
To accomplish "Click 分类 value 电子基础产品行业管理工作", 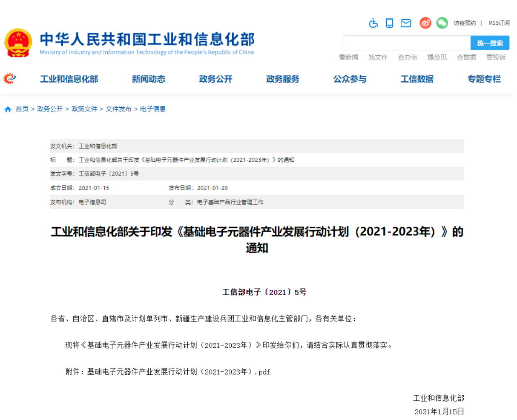I will click(230, 202).
